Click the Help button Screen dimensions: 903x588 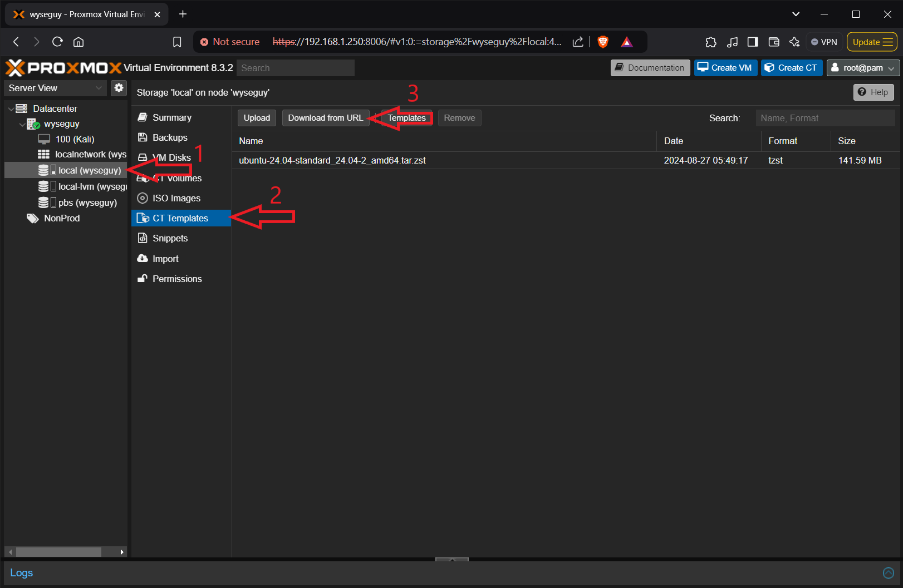pos(873,92)
